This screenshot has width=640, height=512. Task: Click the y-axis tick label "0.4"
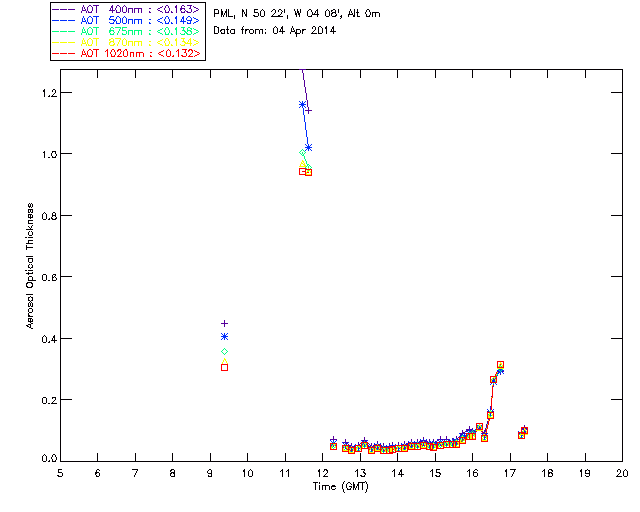coord(49,339)
